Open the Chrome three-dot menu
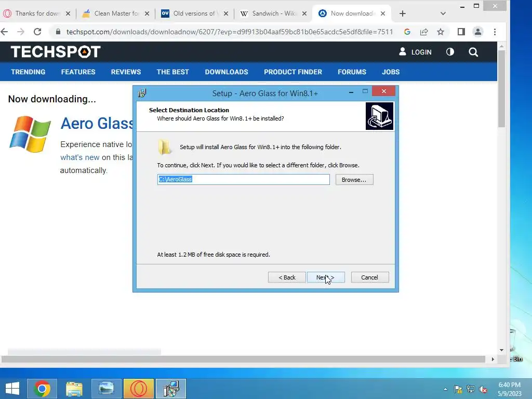Image resolution: width=532 pixels, height=399 pixels. [x=495, y=32]
